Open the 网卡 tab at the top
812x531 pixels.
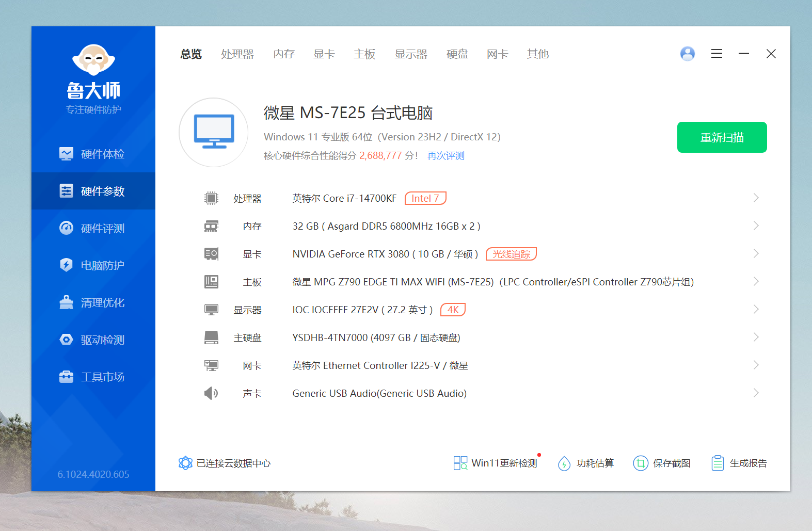498,54
